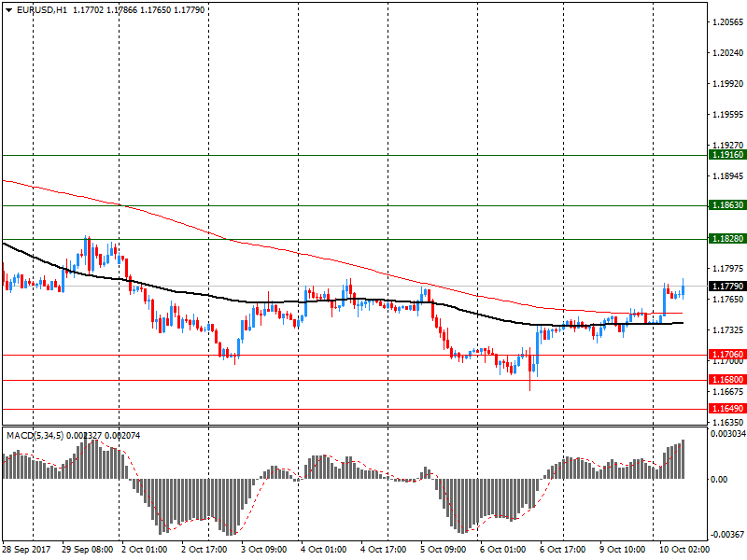747x560 pixels.
Task: Click the current price label 1.17790
Action: 727,287
